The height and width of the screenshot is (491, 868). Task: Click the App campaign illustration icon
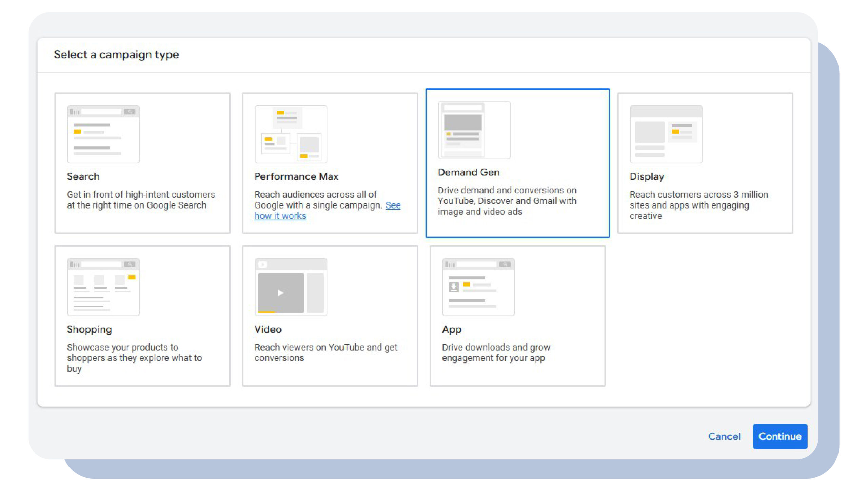(478, 287)
